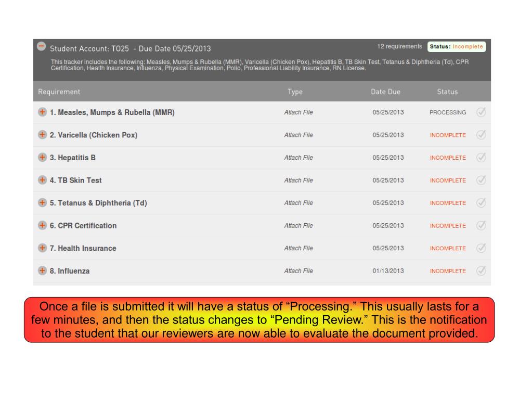Click the Status: Incomplete badge
Image resolution: width=532 pixels, height=399 pixels.
click(x=457, y=46)
